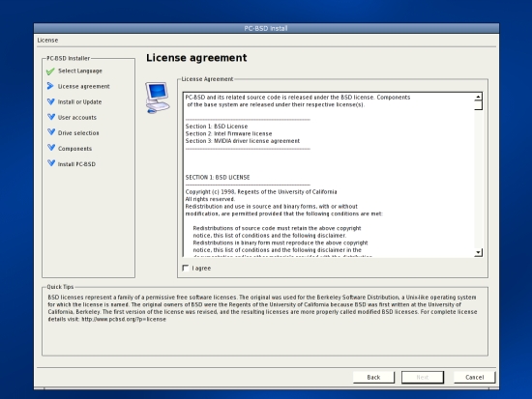Click the Next button
Image resolution: width=532 pixels, height=399 pixels.
point(423,378)
